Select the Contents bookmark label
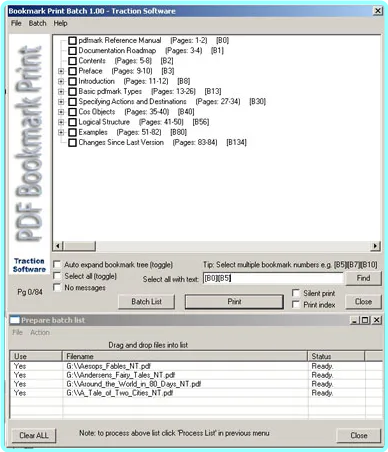The height and width of the screenshot is (452, 388). (x=92, y=61)
